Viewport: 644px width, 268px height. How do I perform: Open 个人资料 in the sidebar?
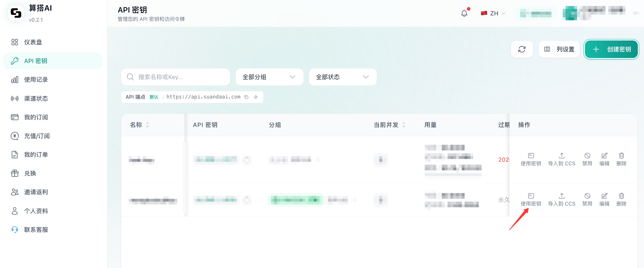pos(53,211)
